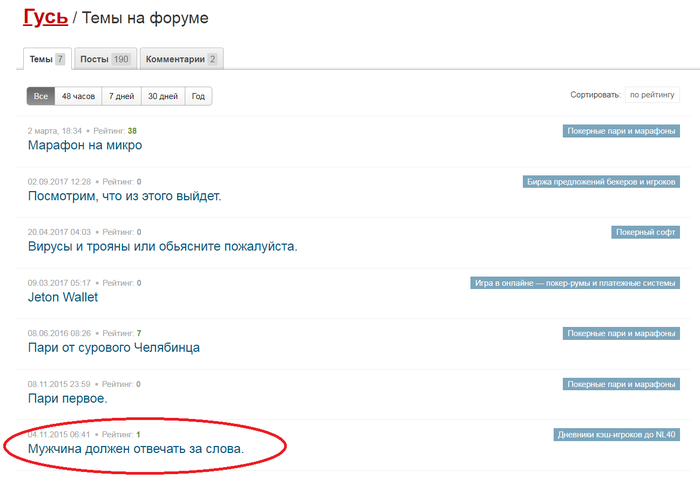Click Покерные пари tag beside Марафон на микро

(x=621, y=131)
